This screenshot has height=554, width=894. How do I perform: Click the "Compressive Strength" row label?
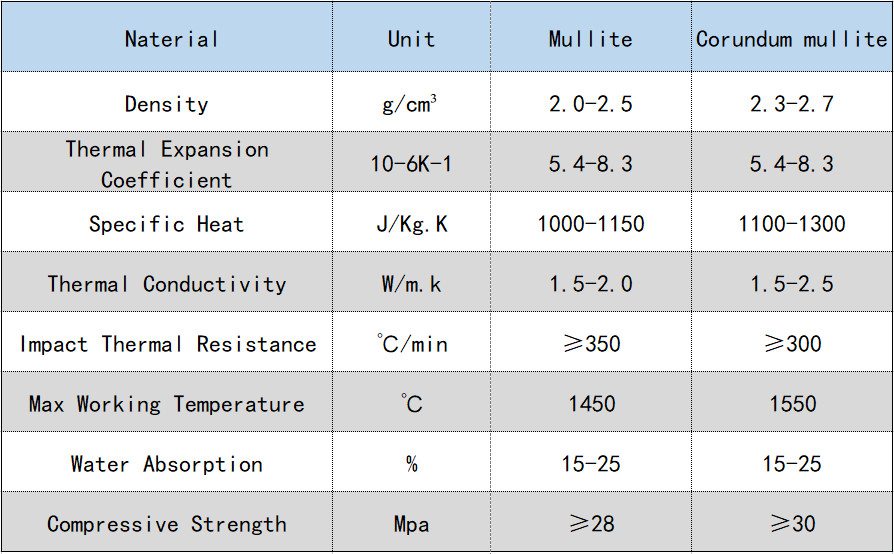point(166,524)
